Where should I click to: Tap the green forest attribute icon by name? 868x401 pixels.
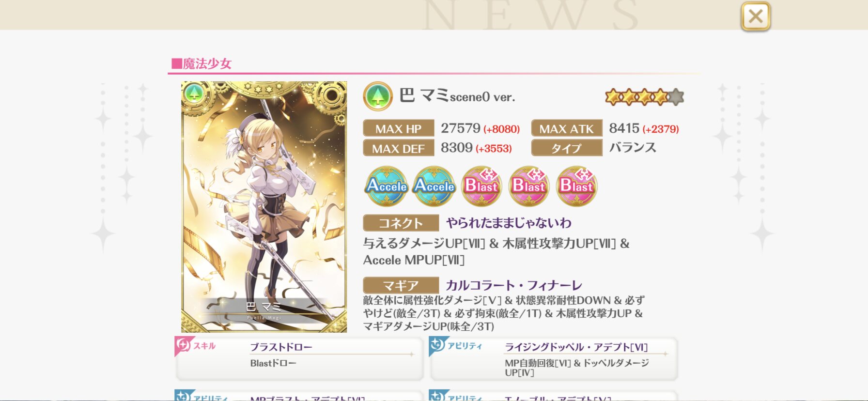[377, 96]
